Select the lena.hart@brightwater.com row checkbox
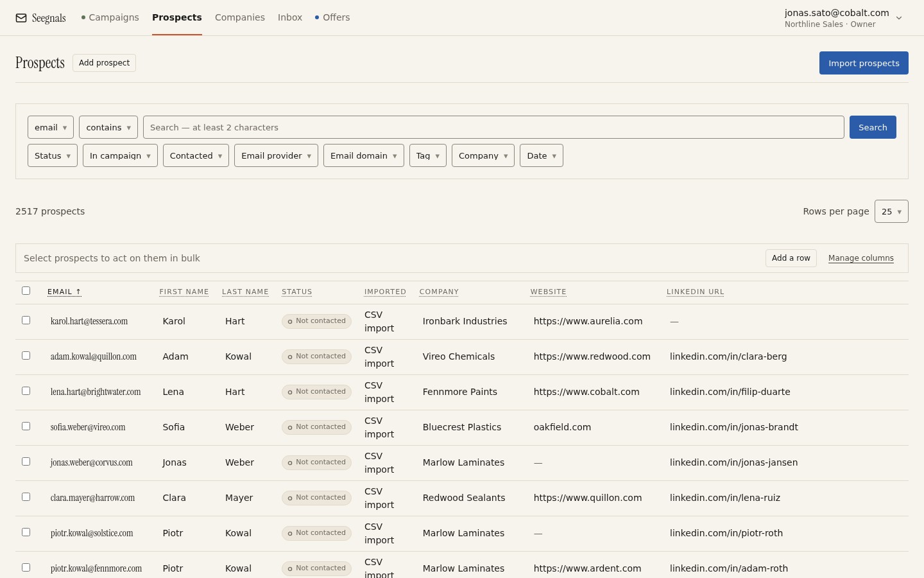This screenshot has height=578, width=924. tap(26, 391)
